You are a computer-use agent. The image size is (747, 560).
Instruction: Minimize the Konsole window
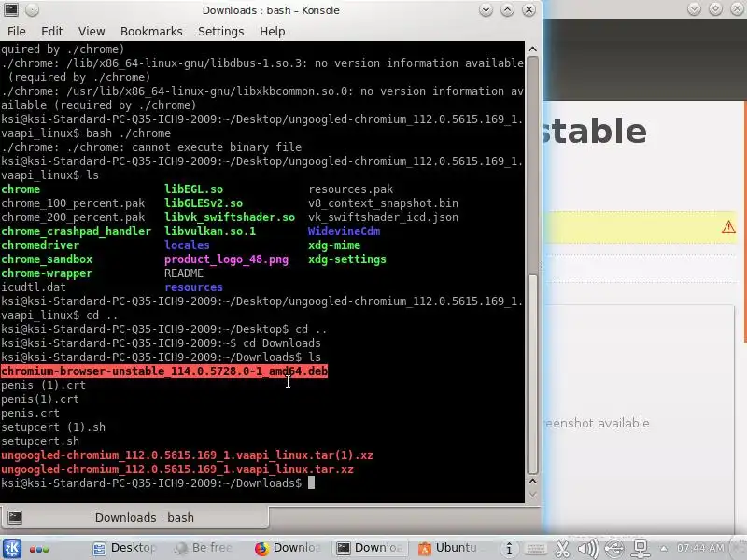click(486, 9)
